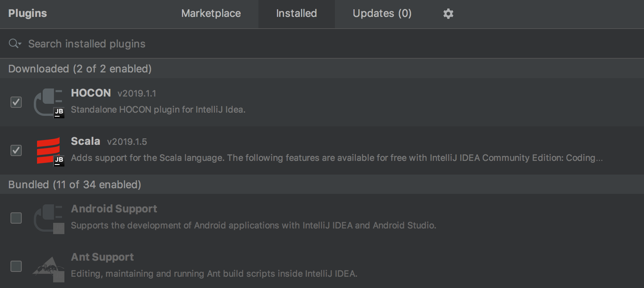Click the HOCON plugin icon
The image size is (644, 288).
49,103
